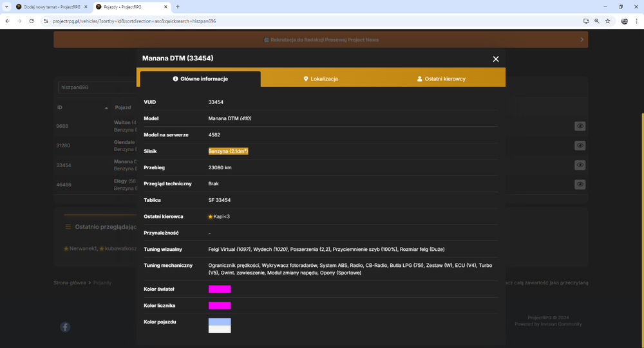Open the Kapi<3 last driver link
644x348 pixels.
[x=222, y=217]
